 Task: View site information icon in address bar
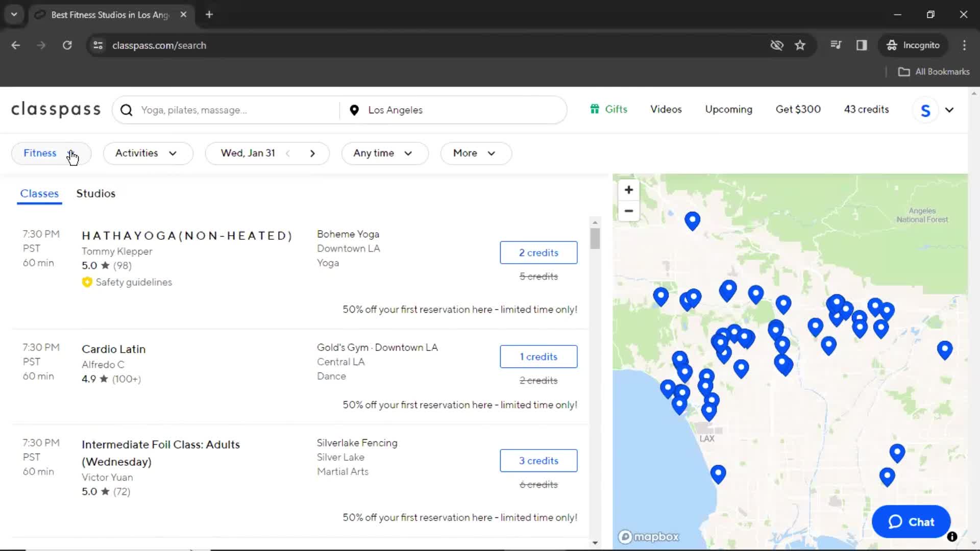point(98,45)
